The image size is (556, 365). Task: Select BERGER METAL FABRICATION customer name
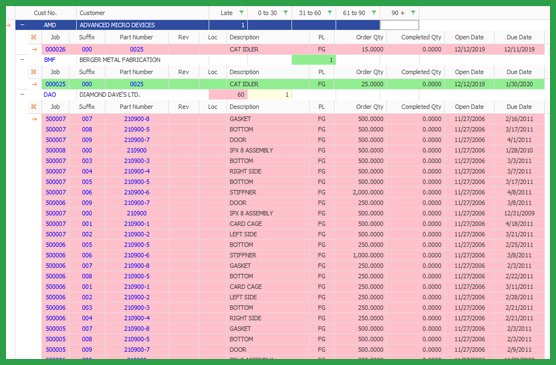coord(120,60)
